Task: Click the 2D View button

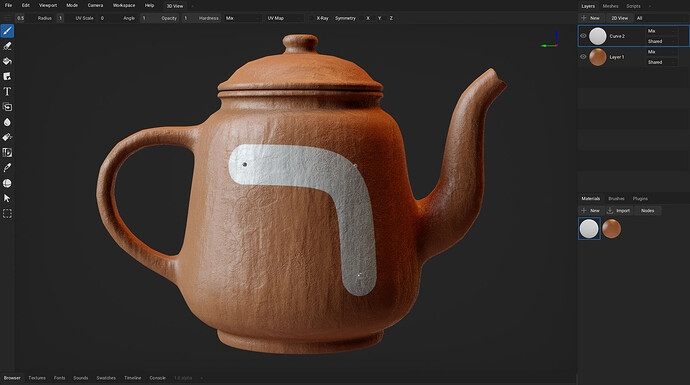Action: [619, 18]
